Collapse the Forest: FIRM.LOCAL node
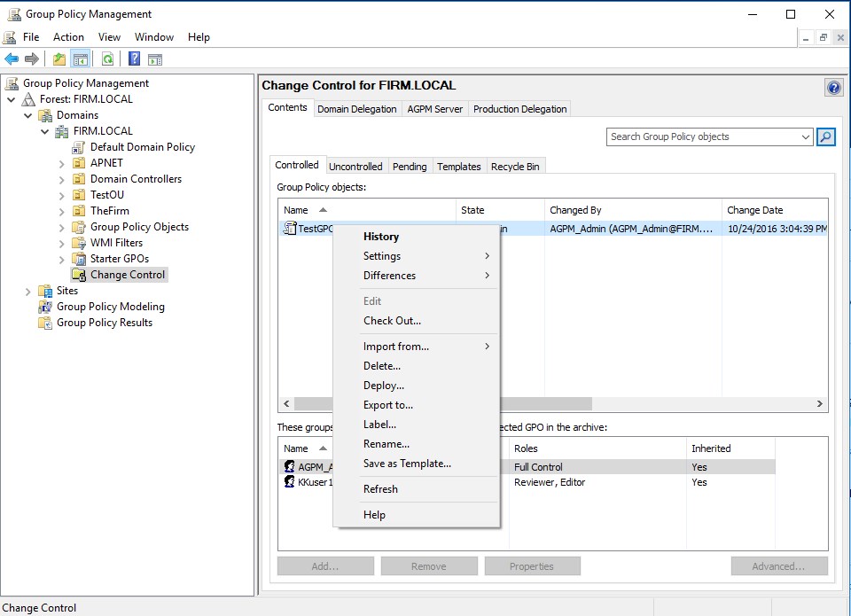The width and height of the screenshot is (851, 616). pos(12,99)
